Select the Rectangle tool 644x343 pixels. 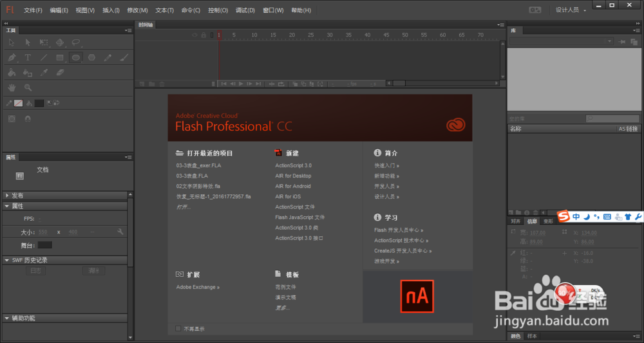coord(60,58)
